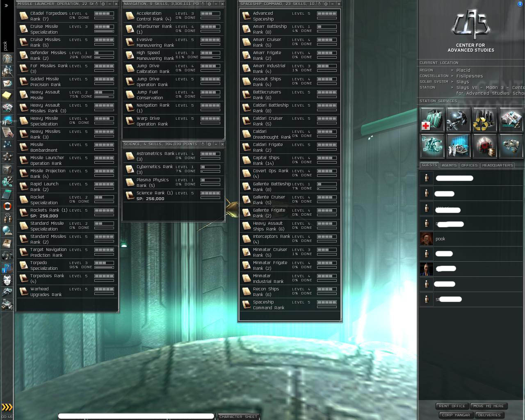Open the character sheet sidebar icon

pyautogui.click(x=7, y=58)
